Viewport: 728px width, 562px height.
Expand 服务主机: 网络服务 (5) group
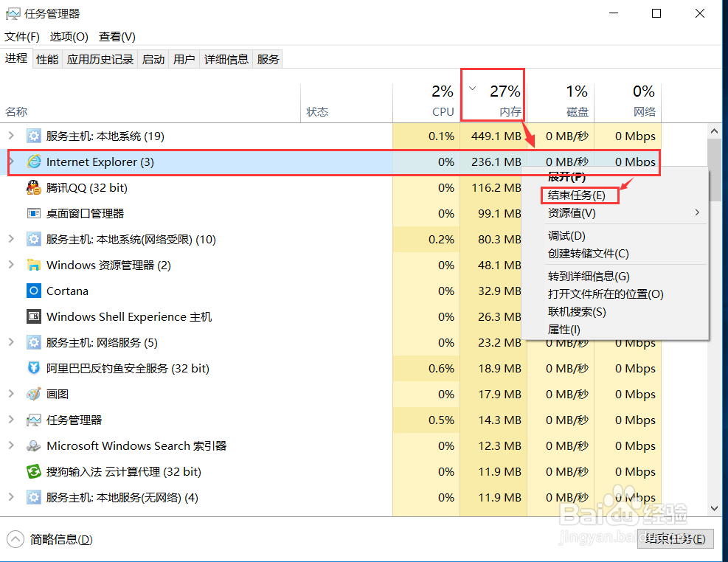tap(11, 342)
